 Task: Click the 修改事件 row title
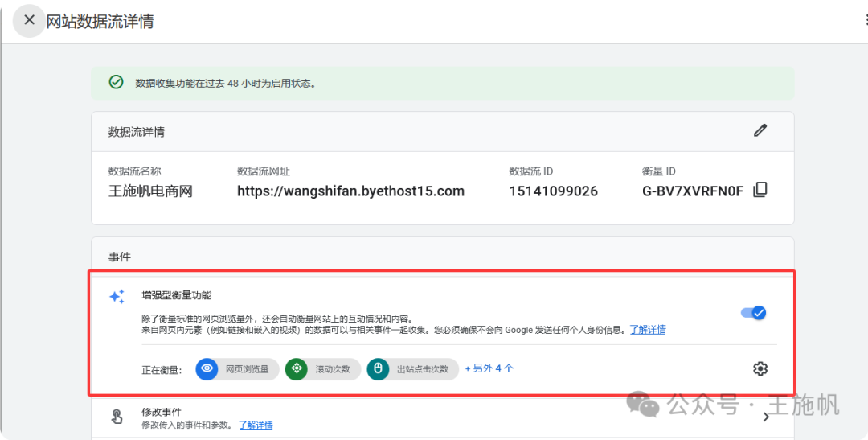[x=162, y=412]
